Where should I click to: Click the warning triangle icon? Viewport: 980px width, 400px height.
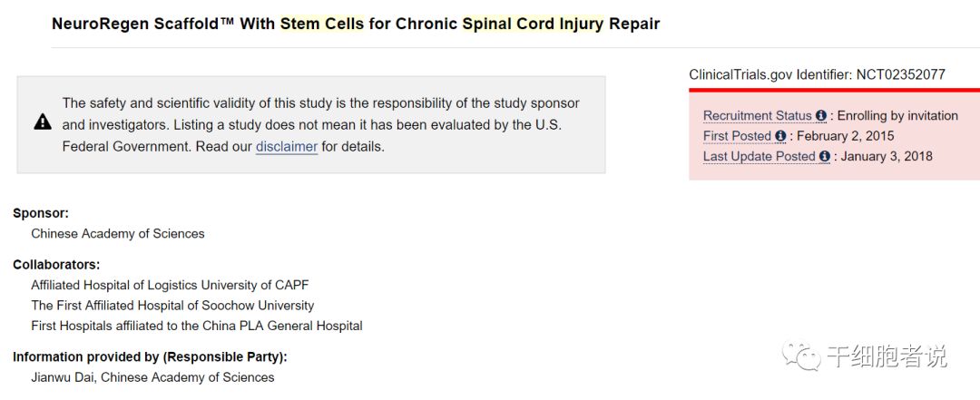[43, 122]
